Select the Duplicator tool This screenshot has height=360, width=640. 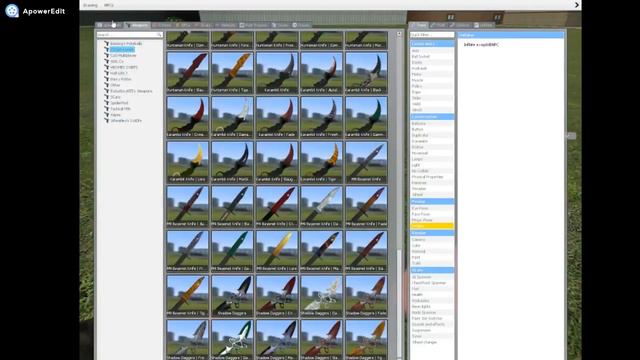click(432, 135)
